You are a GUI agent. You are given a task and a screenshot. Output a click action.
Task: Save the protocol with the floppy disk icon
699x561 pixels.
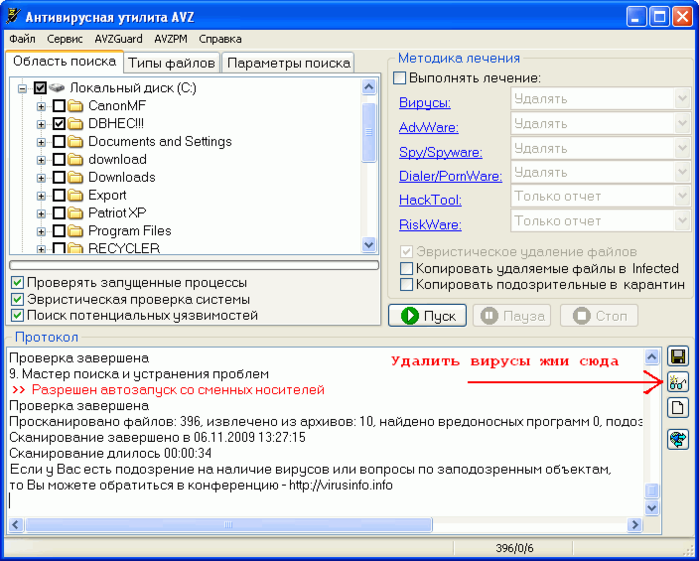[x=678, y=356]
